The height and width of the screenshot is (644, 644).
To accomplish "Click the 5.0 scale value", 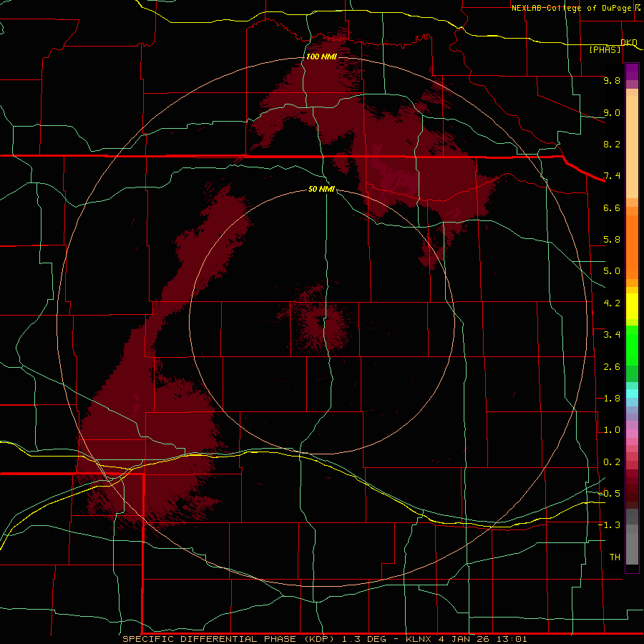I will (x=612, y=271).
